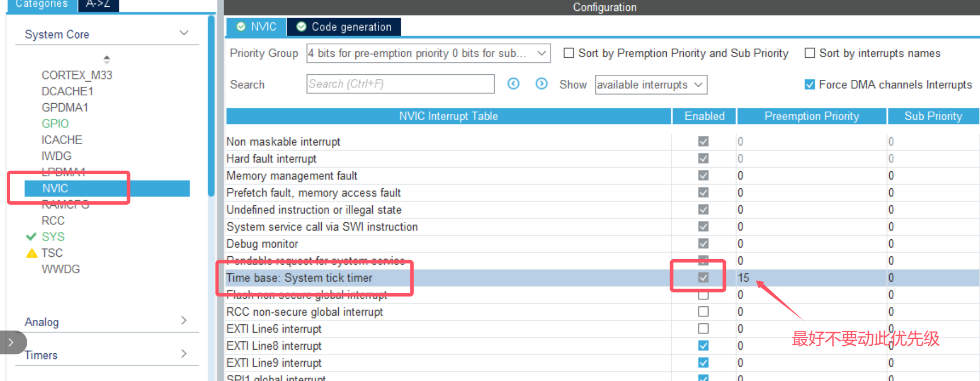Screen dimensions: 980x381
Task: Expand the Analog category
Action: tap(184, 321)
